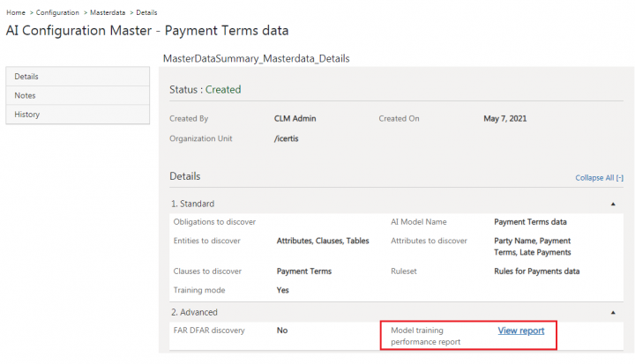Go to Home in the breadcrumb
Viewport: 635px width, 364px height.
tap(15, 12)
